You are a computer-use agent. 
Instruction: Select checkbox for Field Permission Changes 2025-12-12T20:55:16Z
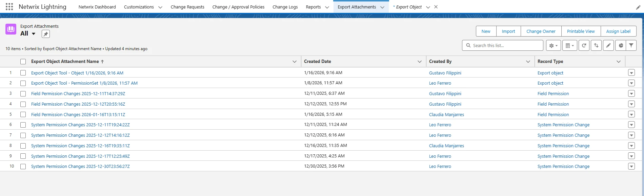[23, 104]
